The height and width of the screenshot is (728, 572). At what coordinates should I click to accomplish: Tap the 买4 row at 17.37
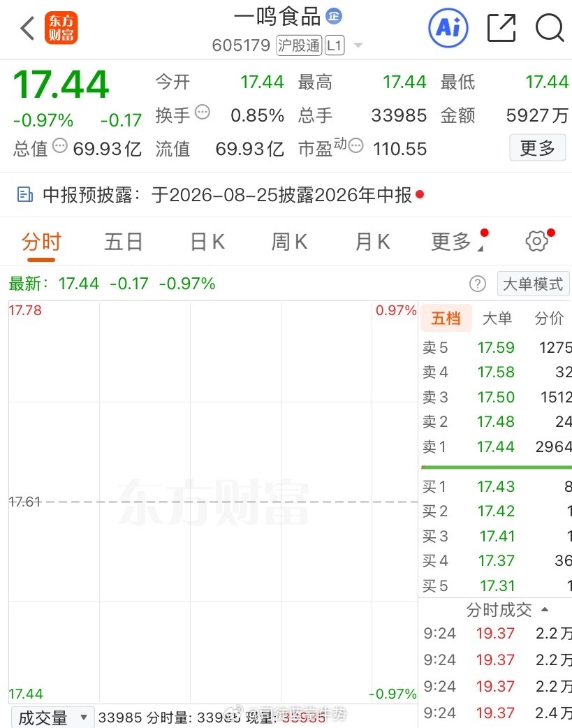tap(497, 561)
